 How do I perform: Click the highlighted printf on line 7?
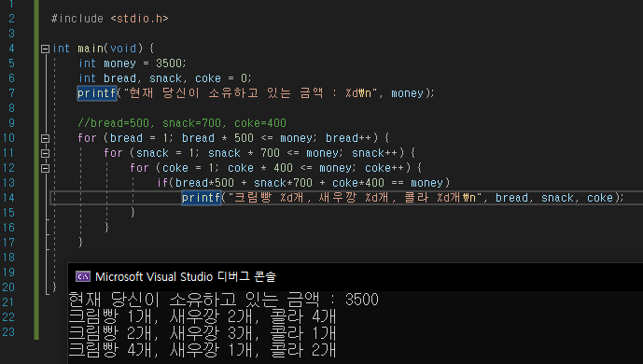[97, 93]
